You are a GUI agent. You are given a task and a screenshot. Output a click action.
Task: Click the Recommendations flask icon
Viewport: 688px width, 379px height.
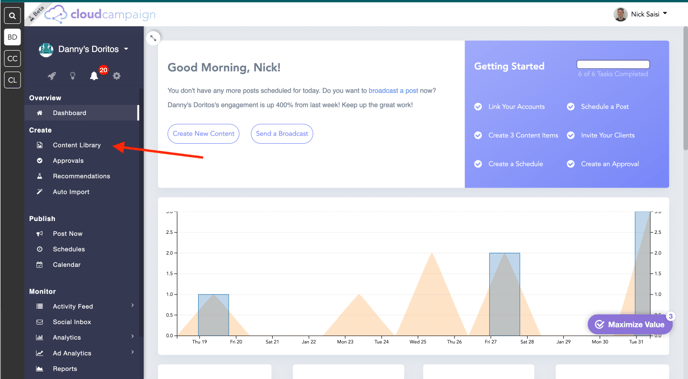coord(39,176)
